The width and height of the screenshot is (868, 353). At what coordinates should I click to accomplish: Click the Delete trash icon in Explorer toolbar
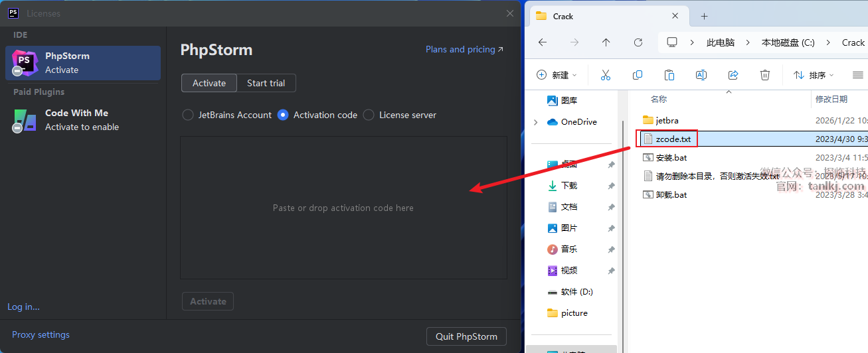pyautogui.click(x=765, y=75)
